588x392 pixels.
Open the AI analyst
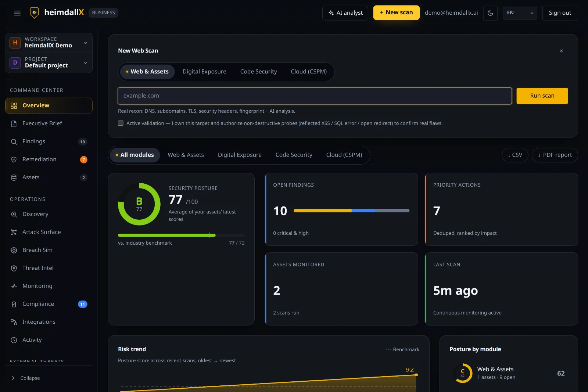pos(345,13)
